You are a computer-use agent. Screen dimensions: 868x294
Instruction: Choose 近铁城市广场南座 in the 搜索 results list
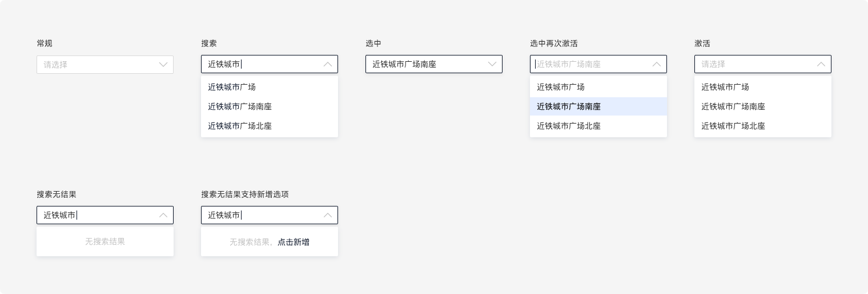pyautogui.click(x=240, y=106)
